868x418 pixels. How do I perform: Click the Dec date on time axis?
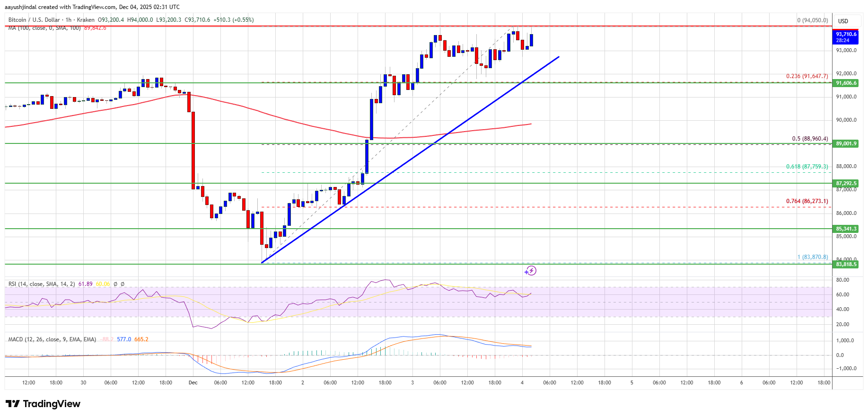(193, 382)
